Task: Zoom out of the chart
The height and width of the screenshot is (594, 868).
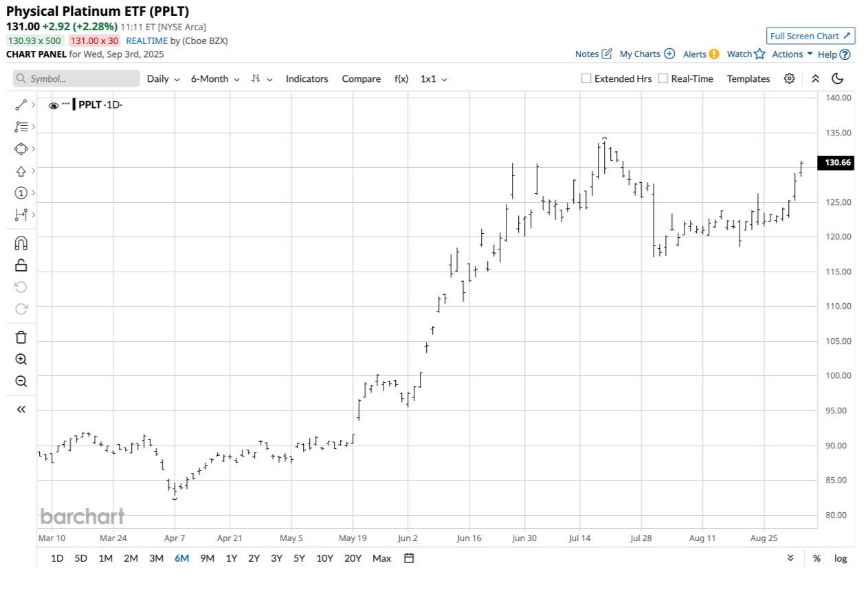Action: pyautogui.click(x=21, y=381)
